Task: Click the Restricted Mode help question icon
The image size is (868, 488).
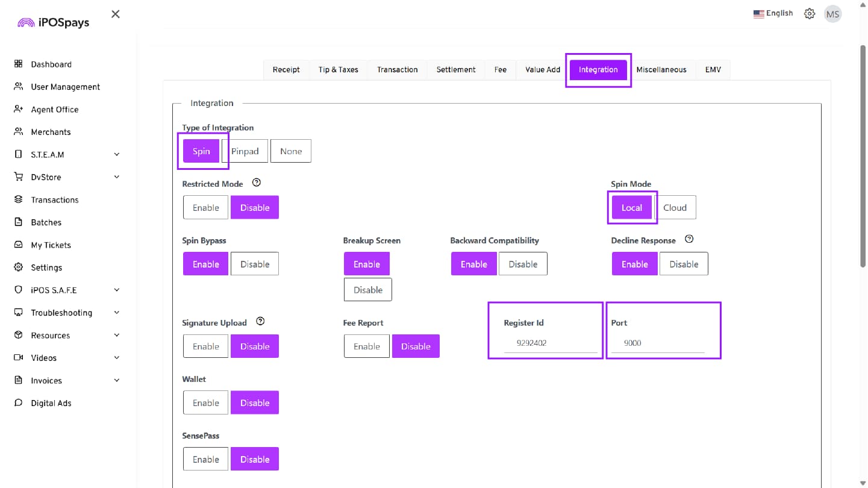Action: (x=256, y=183)
